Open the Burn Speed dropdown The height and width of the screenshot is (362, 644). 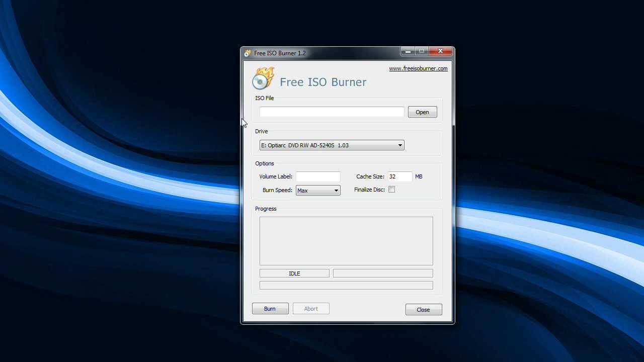(318, 191)
